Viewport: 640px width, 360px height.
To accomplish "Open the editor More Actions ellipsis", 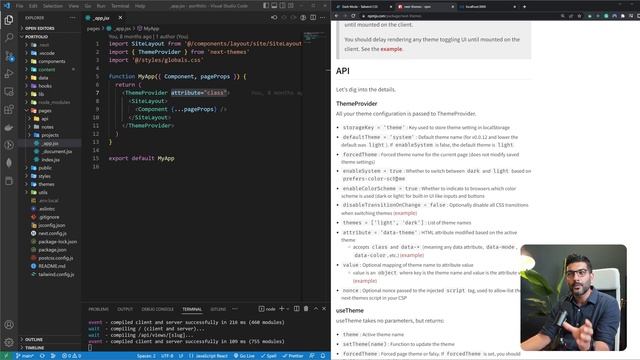I will point(322,18).
